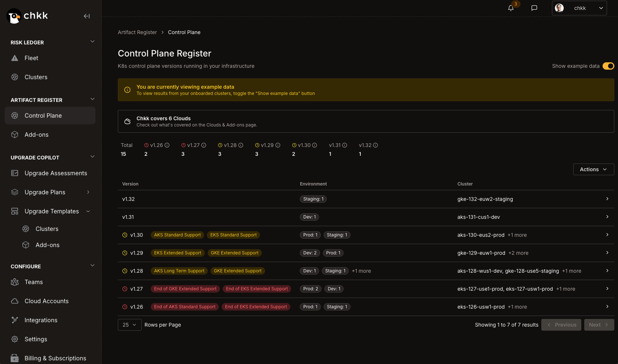Open notifications bell icon
Screen dimensions: 618x364
(511, 8)
